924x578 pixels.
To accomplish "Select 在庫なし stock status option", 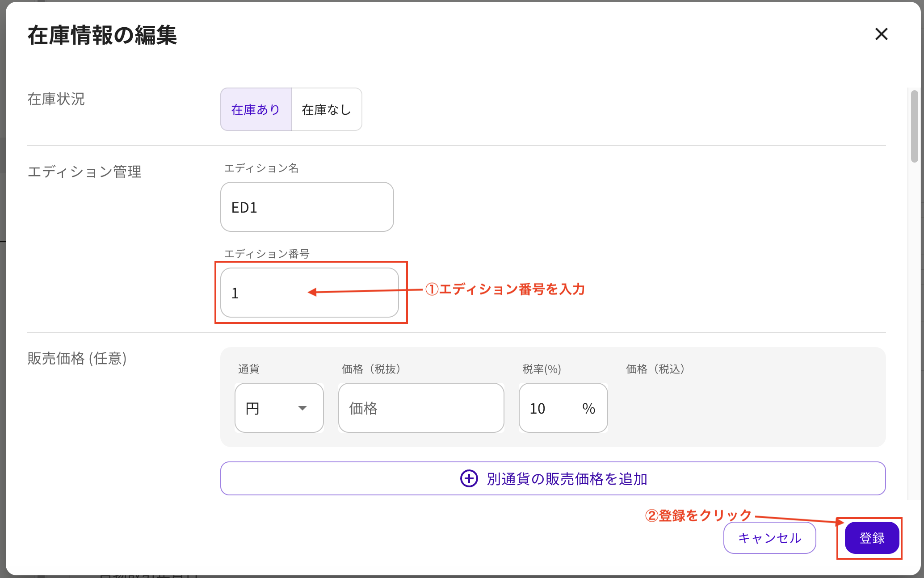I will (x=326, y=109).
